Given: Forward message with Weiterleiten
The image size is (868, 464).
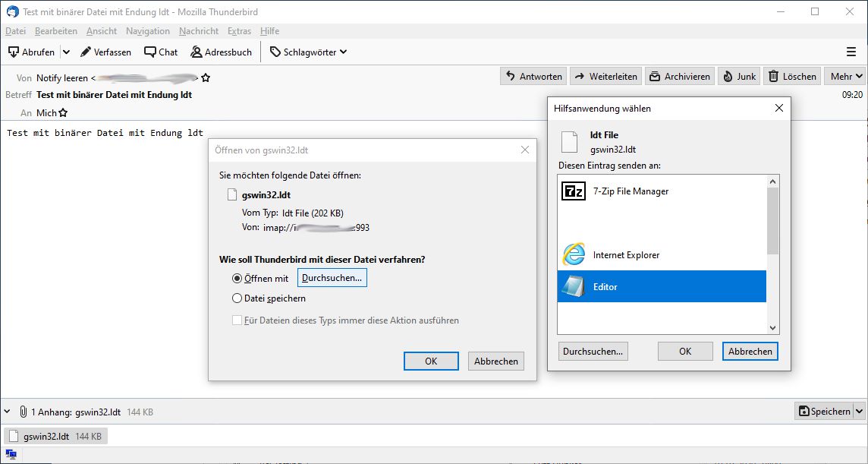Looking at the screenshot, I should tap(605, 77).
